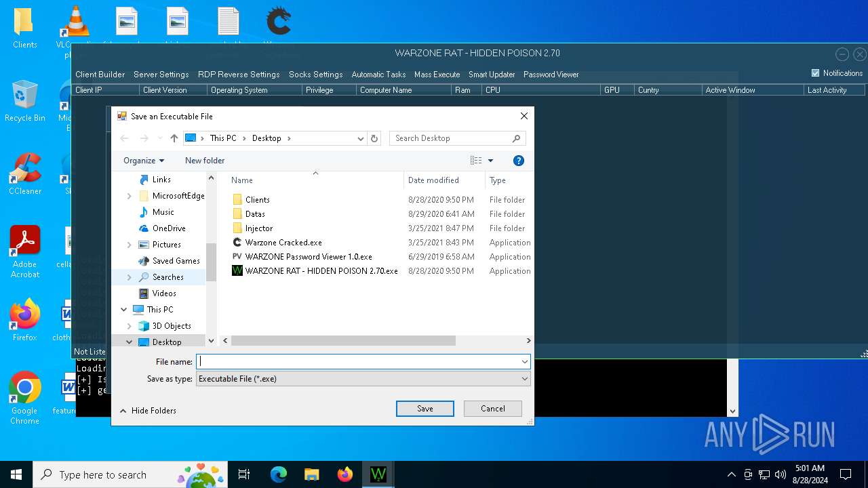
Task: Click the Up one level arrow
Action: pyautogui.click(x=174, y=138)
